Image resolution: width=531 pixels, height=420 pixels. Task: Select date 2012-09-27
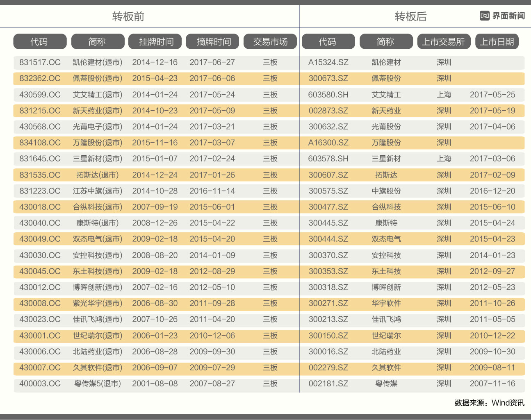click(x=492, y=271)
